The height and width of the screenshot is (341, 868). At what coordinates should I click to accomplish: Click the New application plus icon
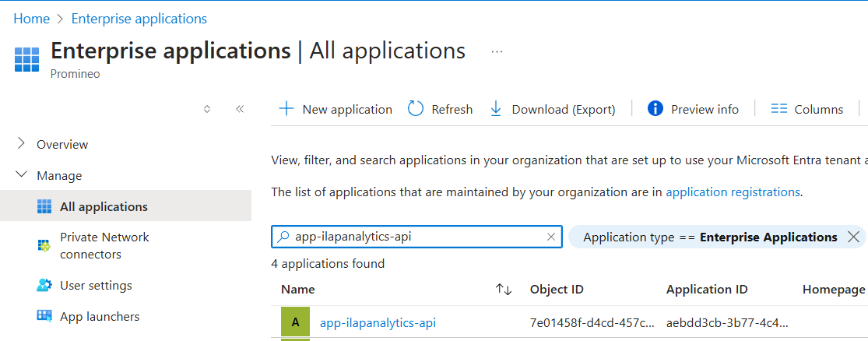point(286,108)
